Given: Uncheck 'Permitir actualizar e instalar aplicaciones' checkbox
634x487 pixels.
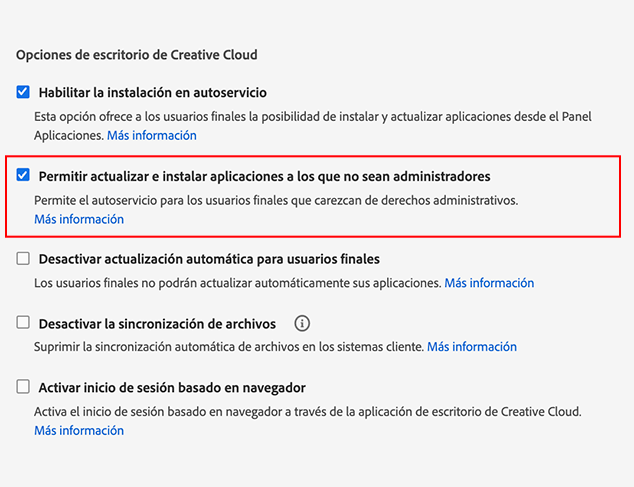Looking at the screenshot, I should click(x=23, y=176).
